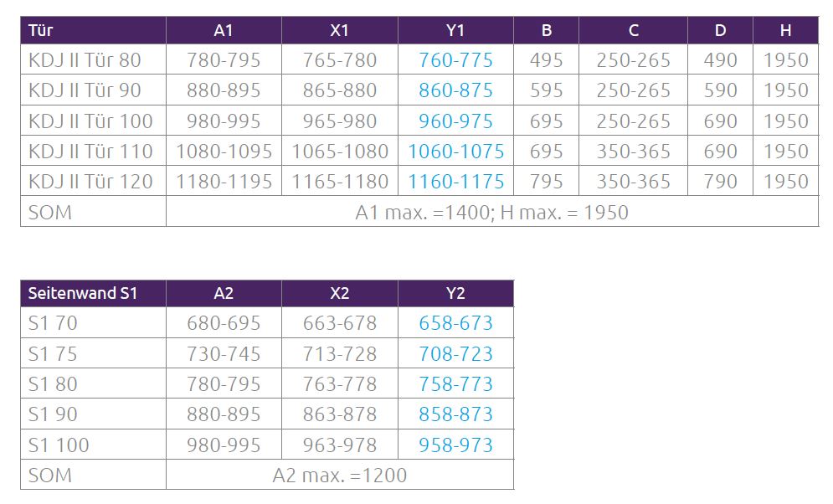Image resolution: width=833 pixels, height=504 pixels.
Task: Select the A1 max. =1400 note cell
Action: 491,213
